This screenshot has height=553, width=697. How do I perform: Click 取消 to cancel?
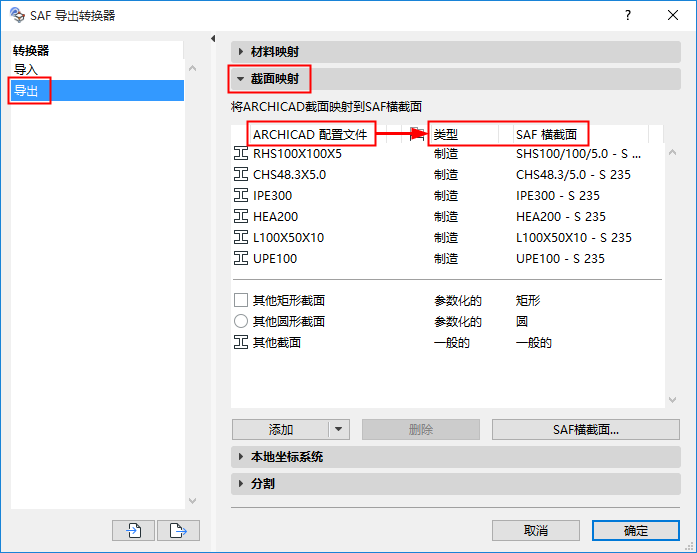click(536, 530)
